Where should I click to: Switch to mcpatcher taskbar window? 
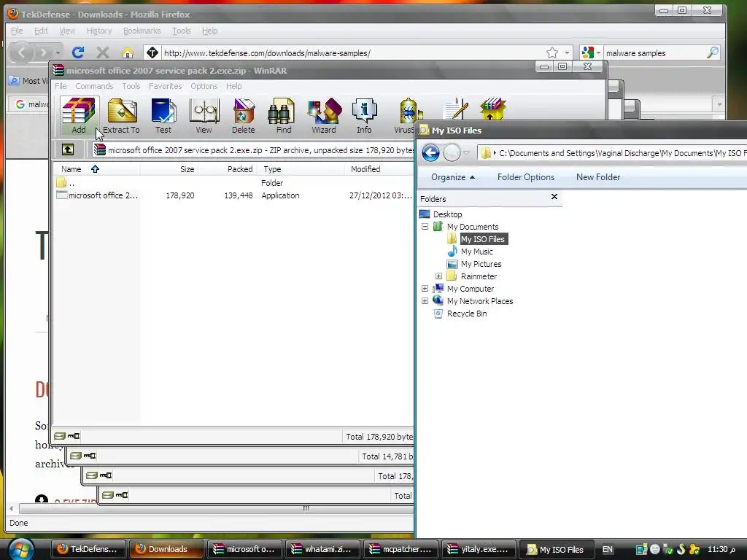click(x=400, y=549)
